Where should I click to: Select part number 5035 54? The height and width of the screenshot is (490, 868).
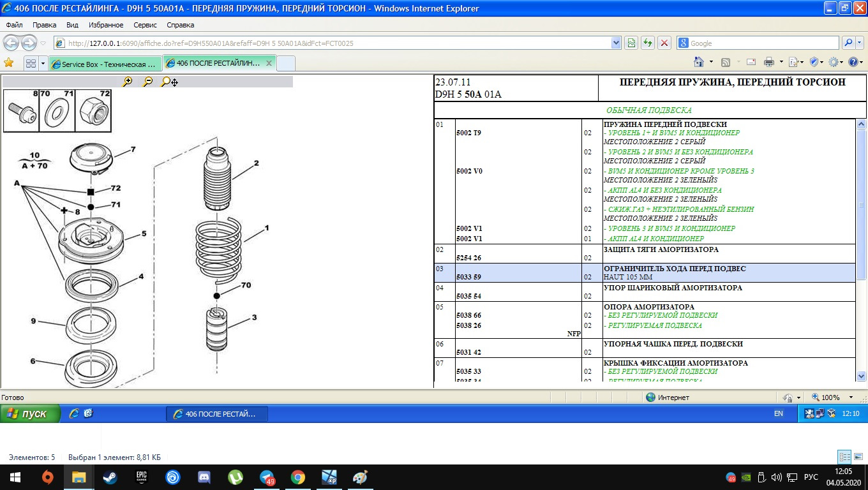(469, 296)
